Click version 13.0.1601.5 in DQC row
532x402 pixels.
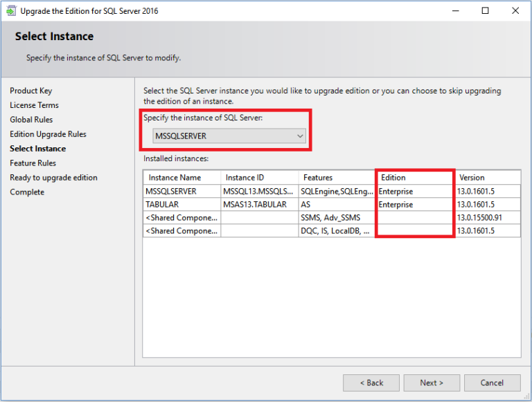tap(488, 231)
